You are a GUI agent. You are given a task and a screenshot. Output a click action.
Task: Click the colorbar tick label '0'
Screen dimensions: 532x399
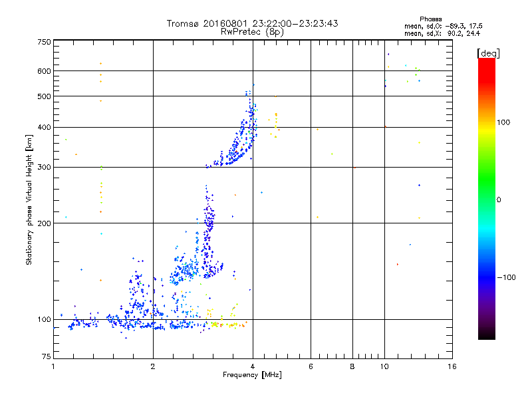tap(499, 200)
